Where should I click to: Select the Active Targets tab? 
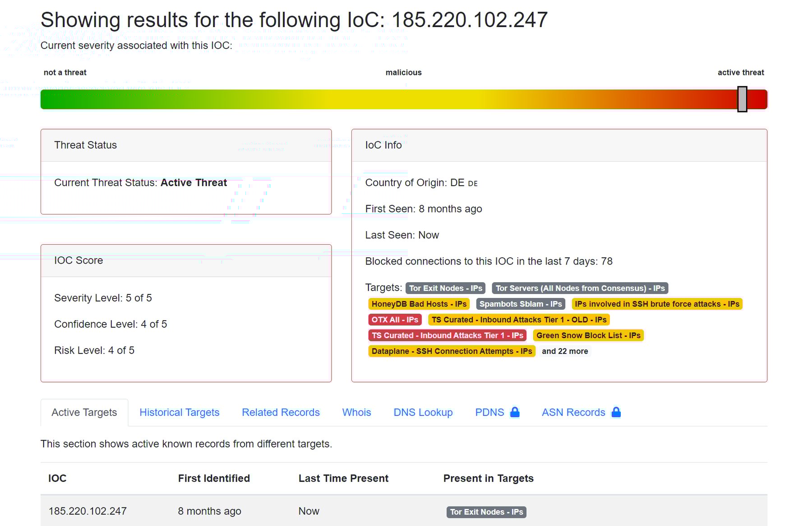tap(84, 412)
